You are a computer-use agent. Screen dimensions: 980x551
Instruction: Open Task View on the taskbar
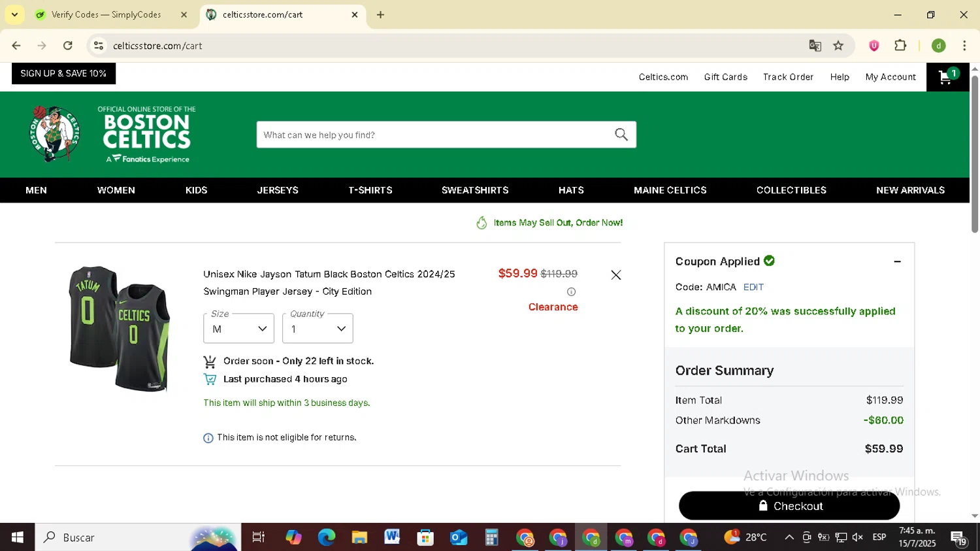click(258, 537)
